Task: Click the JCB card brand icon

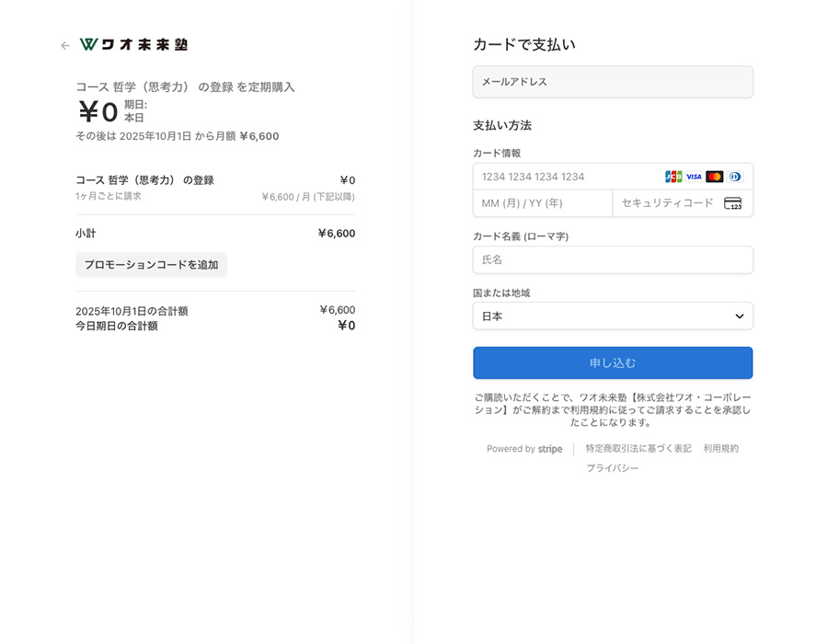Action: click(x=673, y=177)
